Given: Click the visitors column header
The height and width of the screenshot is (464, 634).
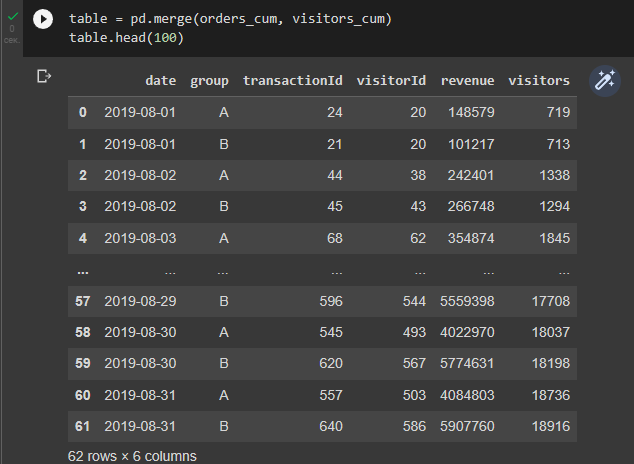Looking at the screenshot, I should [539, 80].
